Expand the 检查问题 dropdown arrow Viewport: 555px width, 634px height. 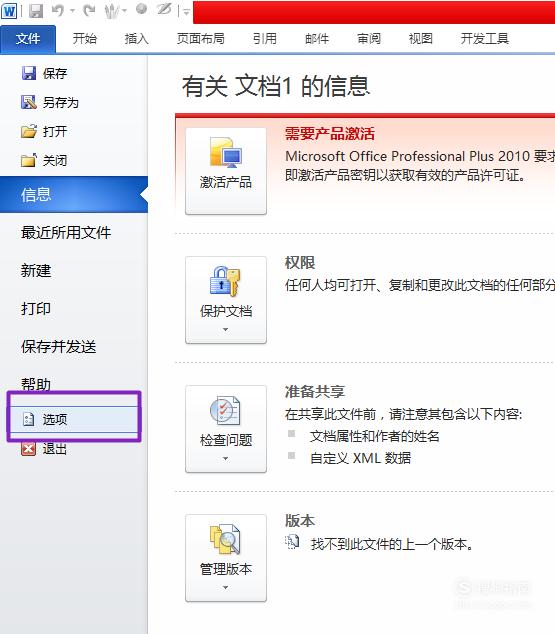[226, 459]
